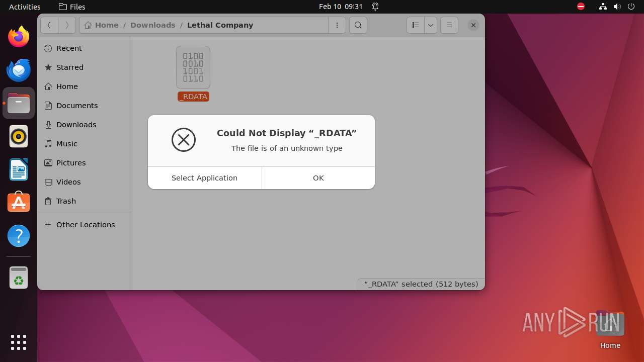Screen dimensions: 644x362
Task: Open the power system menu icon
Action: point(631,7)
